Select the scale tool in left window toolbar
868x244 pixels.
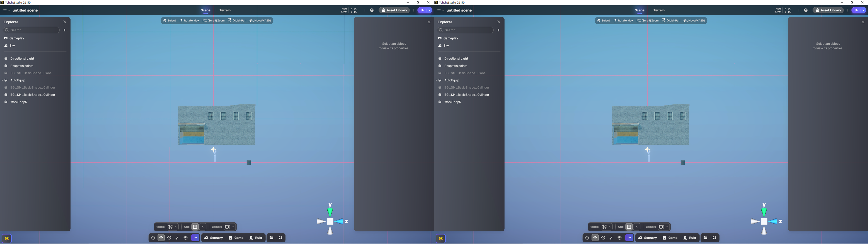(x=178, y=238)
